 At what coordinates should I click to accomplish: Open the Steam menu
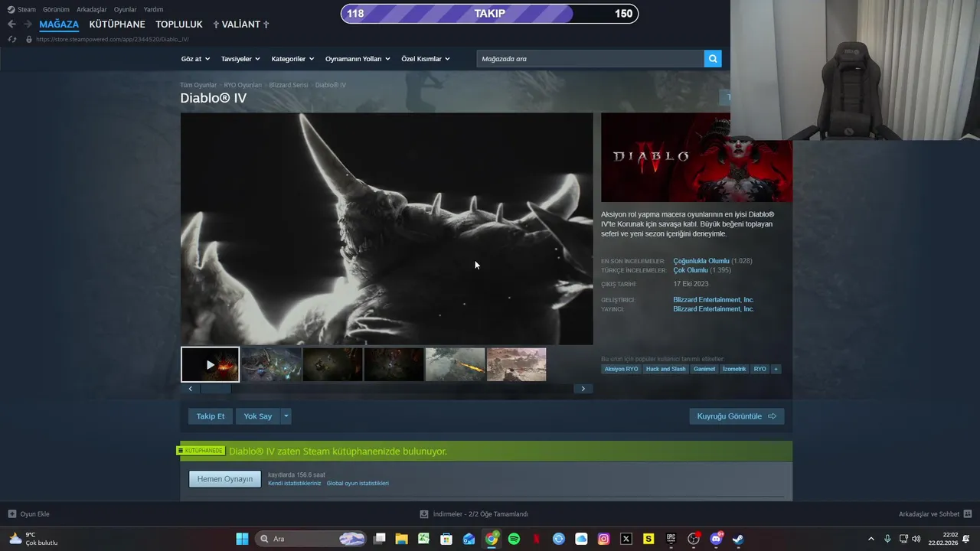[21, 9]
